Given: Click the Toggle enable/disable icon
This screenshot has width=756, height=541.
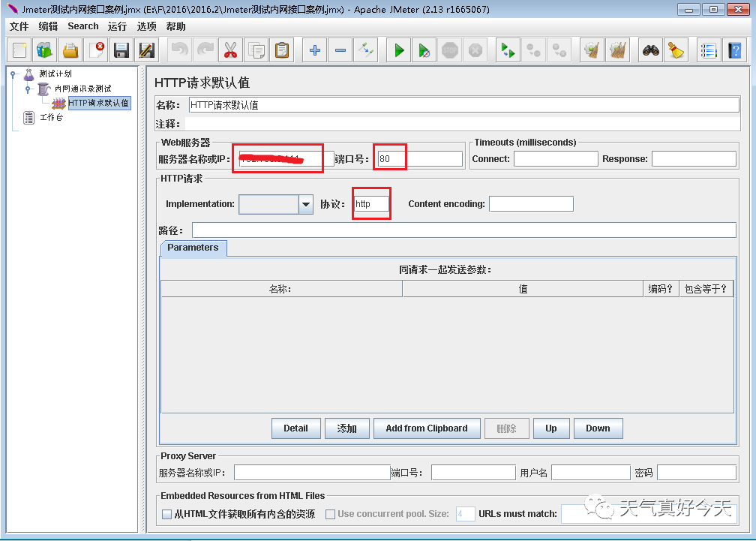Looking at the screenshot, I should [366, 50].
